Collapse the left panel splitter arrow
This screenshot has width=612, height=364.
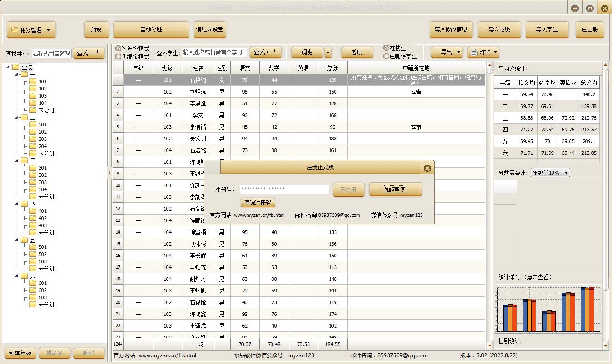[x=109, y=173]
